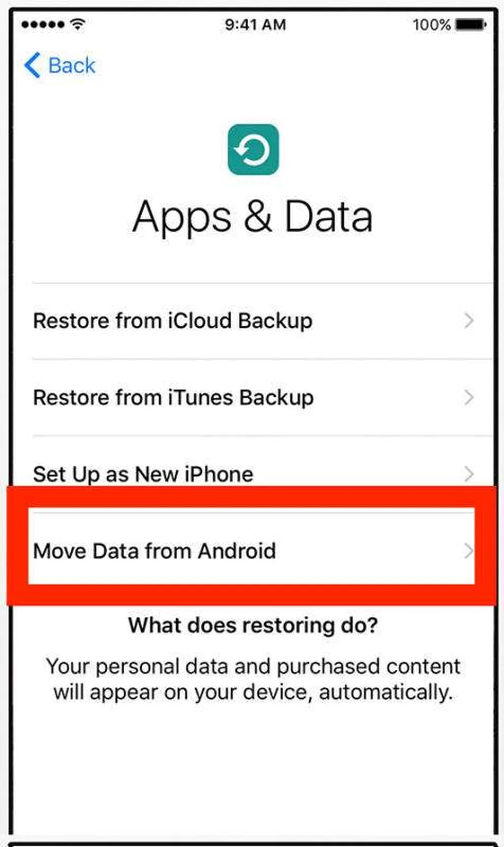Tap the cellular signal dots
The height and width of the screenshot is (847, 504).
point(43,24)
